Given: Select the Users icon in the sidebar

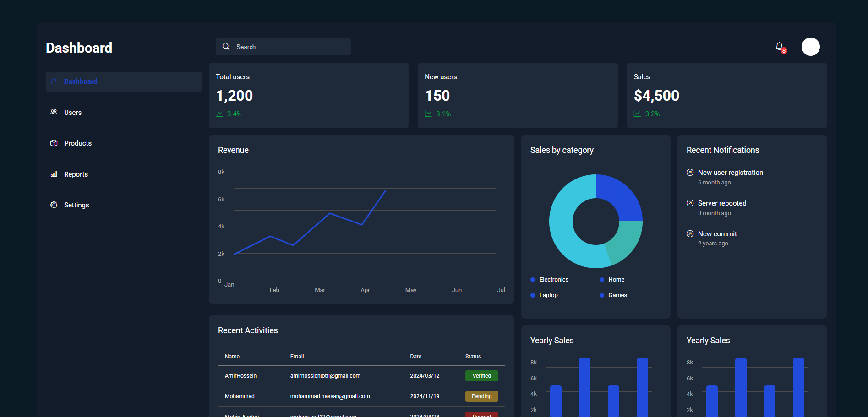Looking at the screenshot, I should [54, 112].
